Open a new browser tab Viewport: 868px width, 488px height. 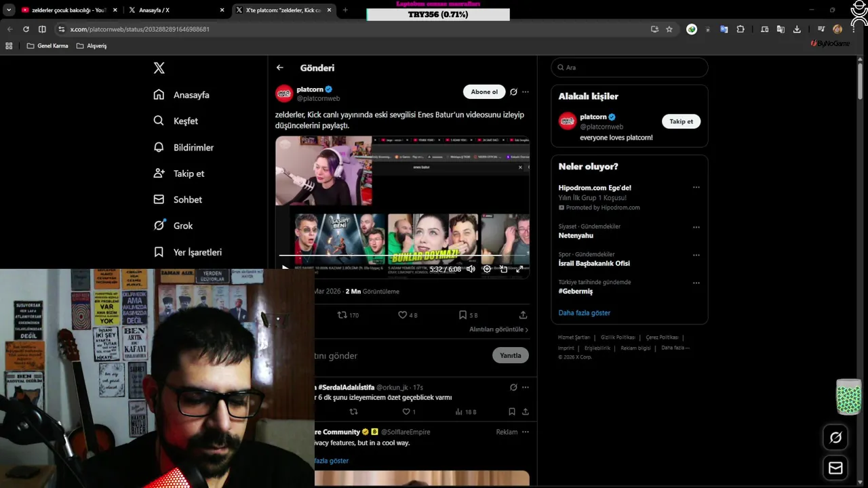[345, 10]
